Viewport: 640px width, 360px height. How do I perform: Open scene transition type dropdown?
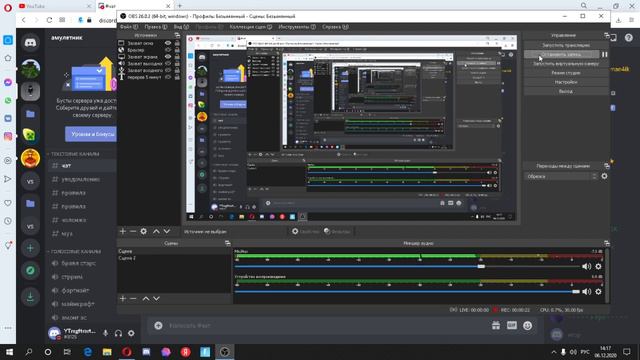coord(561,176)
